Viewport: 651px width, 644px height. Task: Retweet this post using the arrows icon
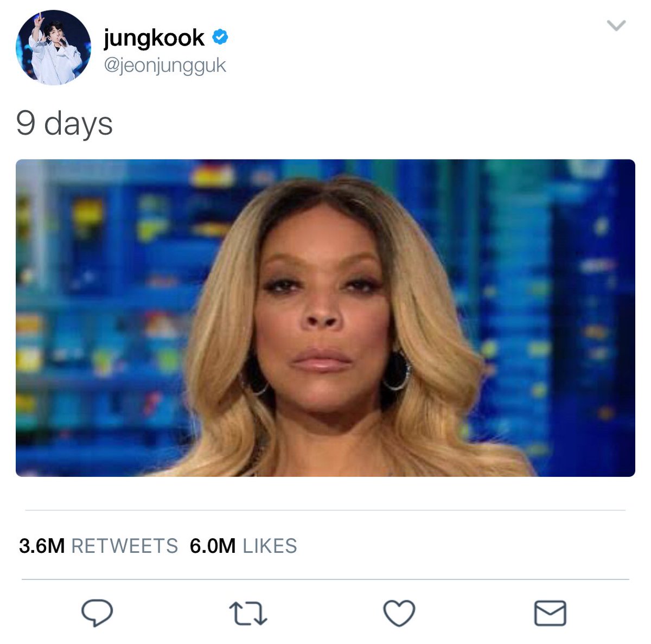(248, 614)
